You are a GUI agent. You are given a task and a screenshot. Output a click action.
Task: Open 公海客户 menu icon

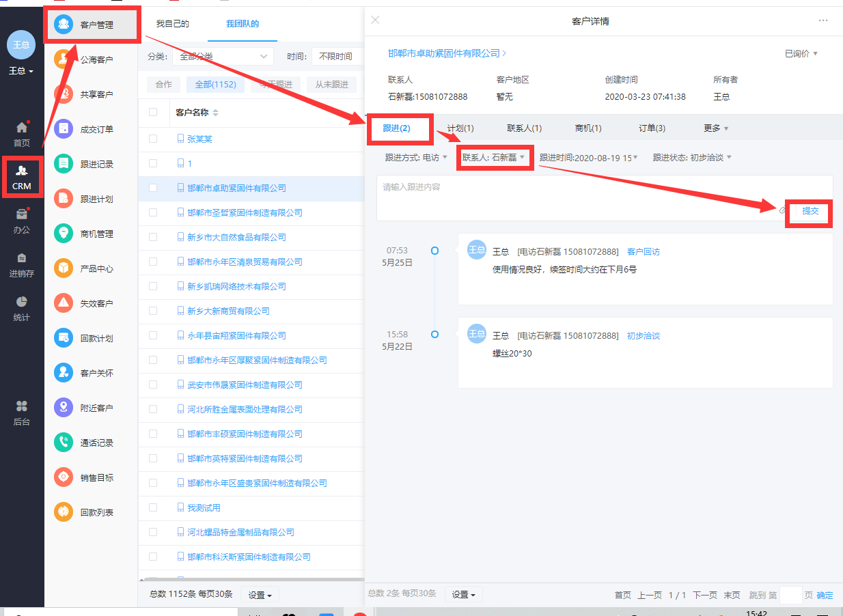(64, 59)
